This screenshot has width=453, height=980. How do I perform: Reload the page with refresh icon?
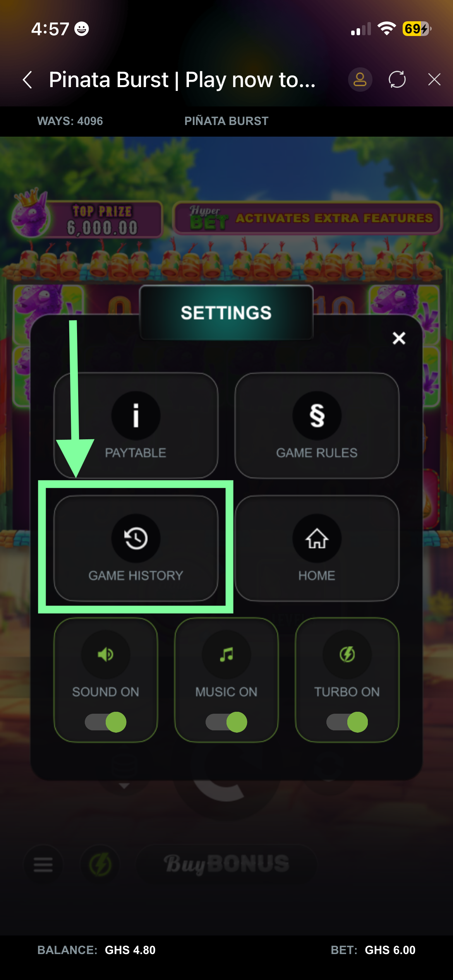pos(397,80)
